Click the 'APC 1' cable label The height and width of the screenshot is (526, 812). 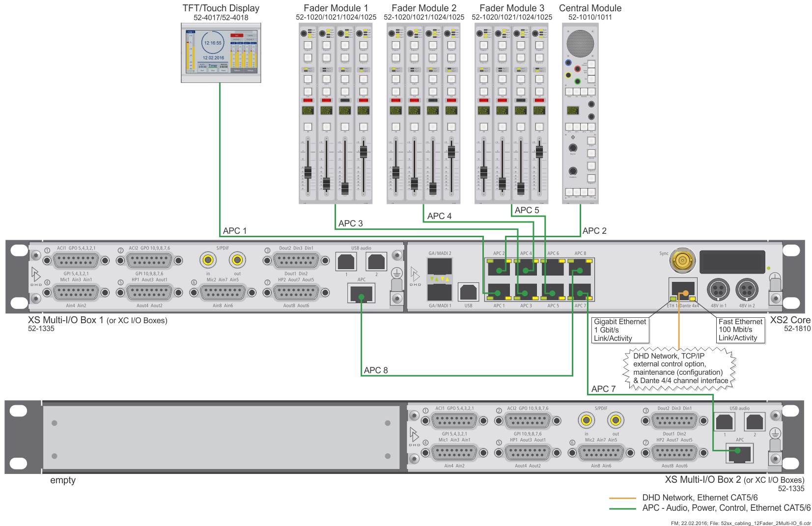click(x=235, y=231)
